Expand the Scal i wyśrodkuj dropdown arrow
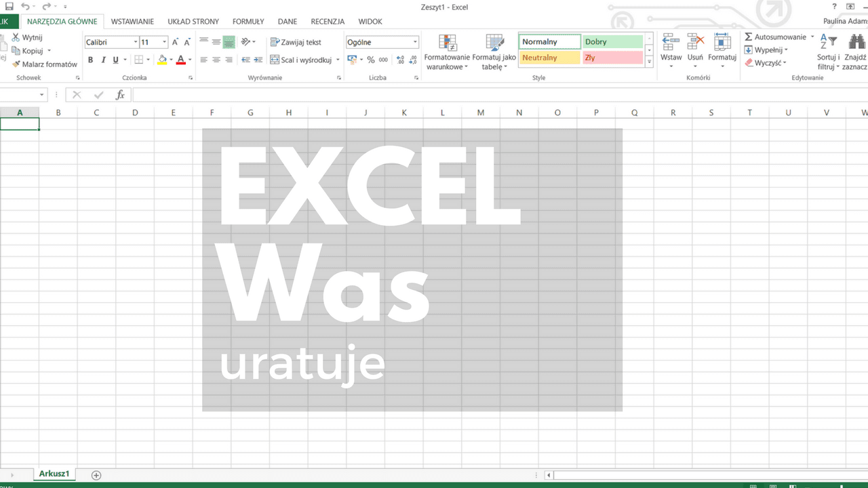This screenshot has height=488, width=868. (x=338, y=60)
